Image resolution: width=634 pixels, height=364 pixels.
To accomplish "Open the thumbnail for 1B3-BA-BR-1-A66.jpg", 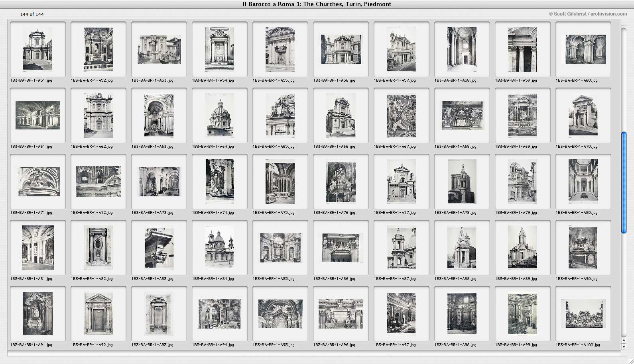I will [x=341, y=115].
